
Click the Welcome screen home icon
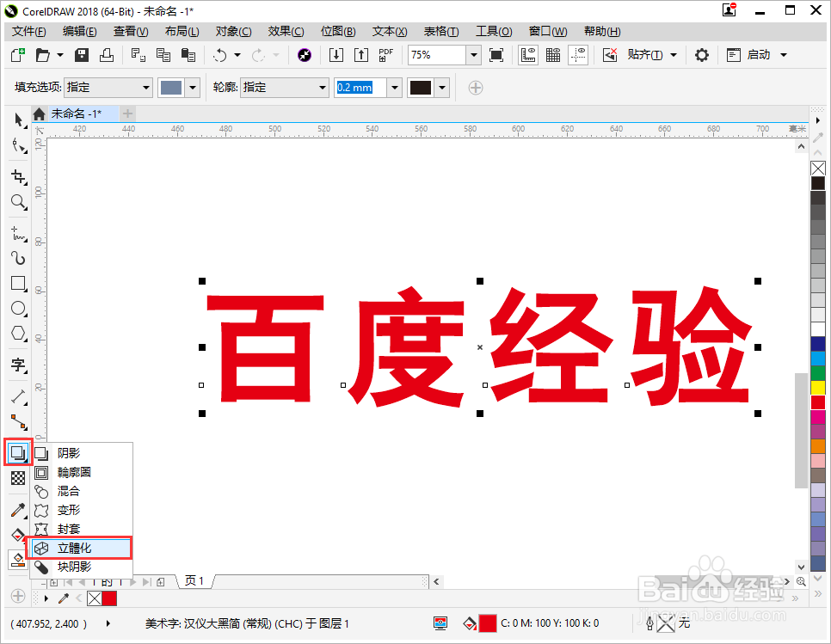click(x=39, y=113)
